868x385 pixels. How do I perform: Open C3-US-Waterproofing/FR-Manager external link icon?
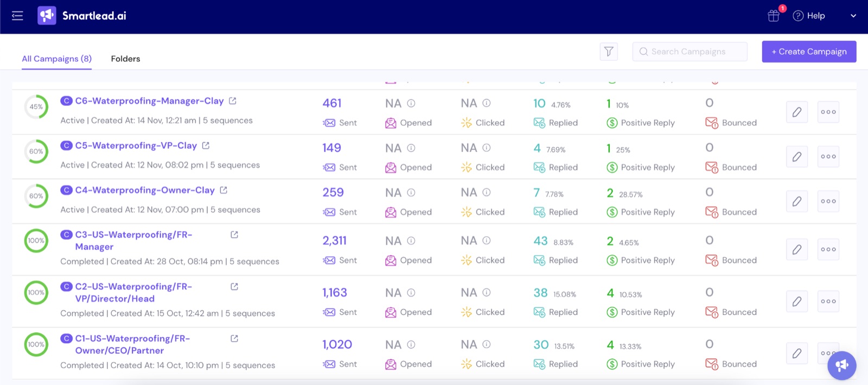pos(234,235)
